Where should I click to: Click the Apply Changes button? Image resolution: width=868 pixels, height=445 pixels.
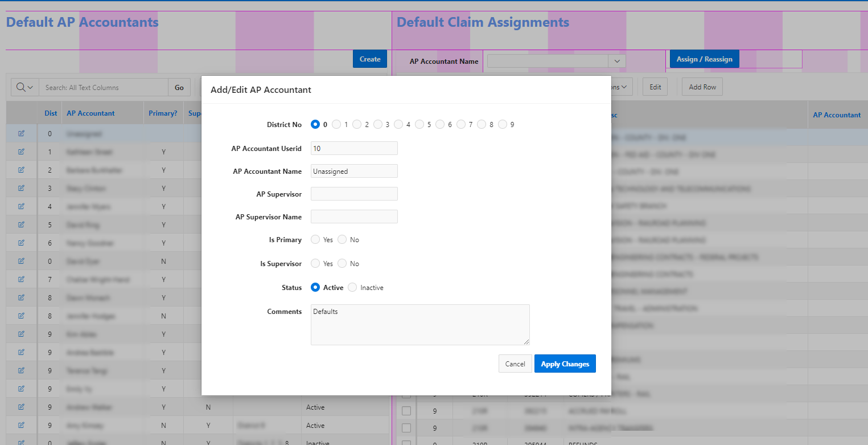coord(565,364)
